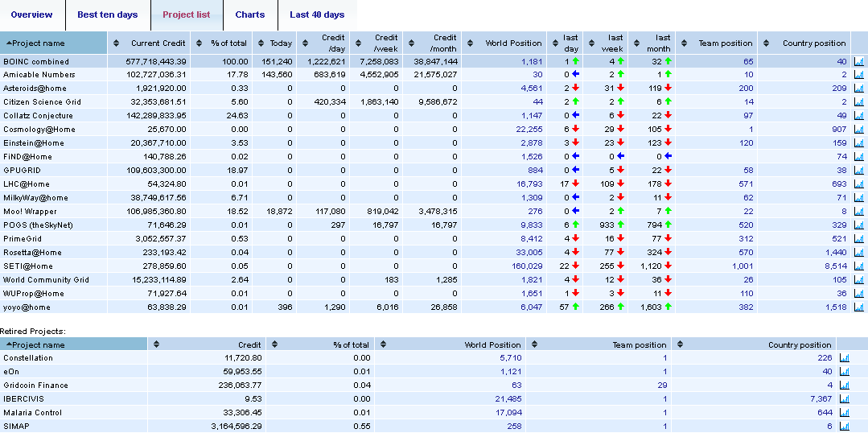Sort retired projects by World Position header
Screen dimensions: 868x433
coord(450,344)
